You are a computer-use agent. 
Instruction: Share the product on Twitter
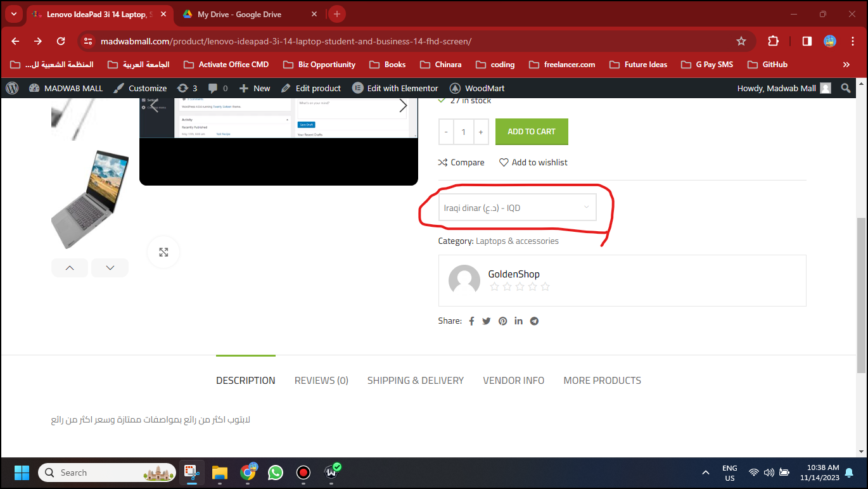[487, 321]
